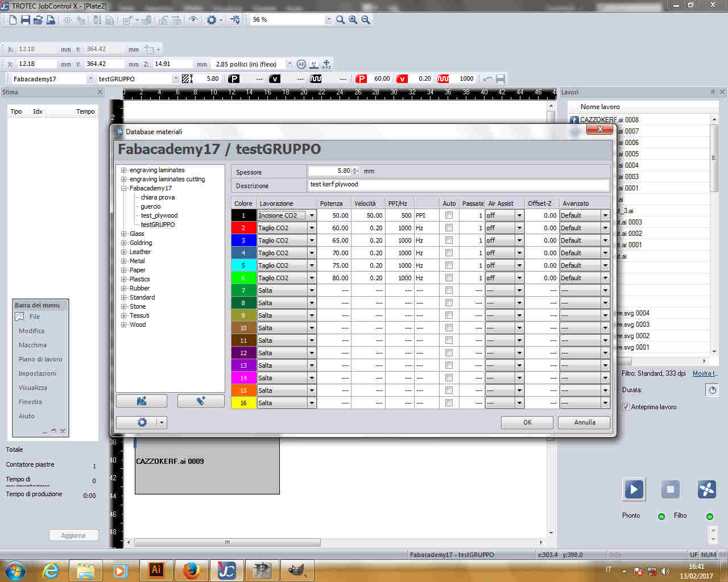Screen dimensions: 728x582
Task: Open Lavorazione dropdown for color 1
Action: point(312,215)
